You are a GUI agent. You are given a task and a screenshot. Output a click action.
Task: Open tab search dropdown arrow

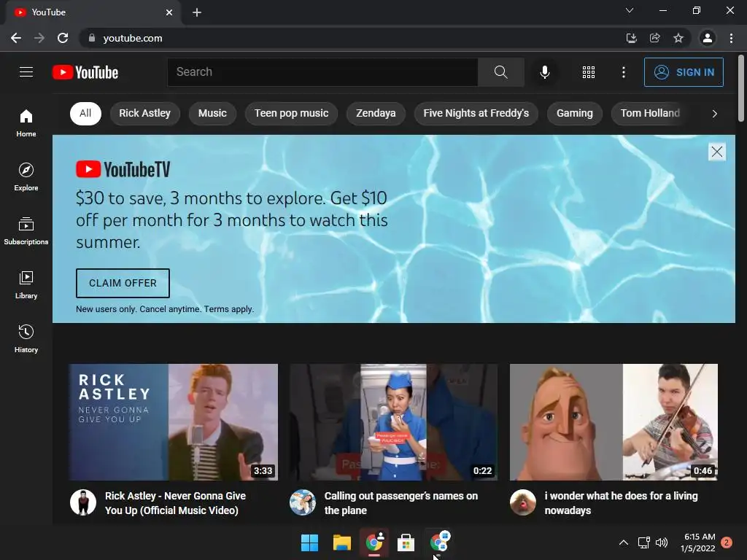630,10
